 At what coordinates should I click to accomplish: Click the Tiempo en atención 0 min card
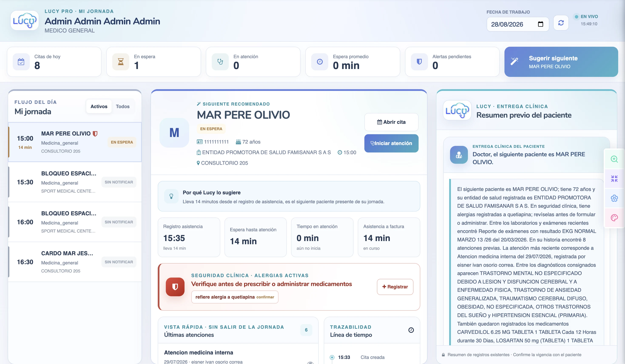click(322, 237)
